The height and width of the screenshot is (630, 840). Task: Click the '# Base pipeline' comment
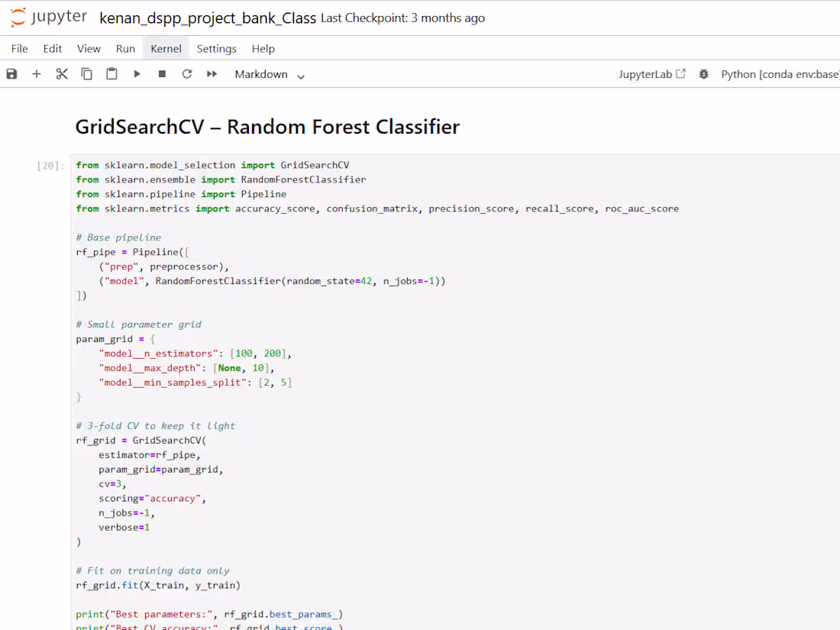point(118,237)
